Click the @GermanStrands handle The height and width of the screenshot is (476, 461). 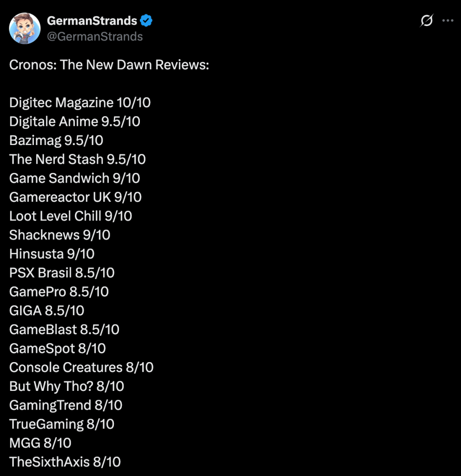click(95, 36)
